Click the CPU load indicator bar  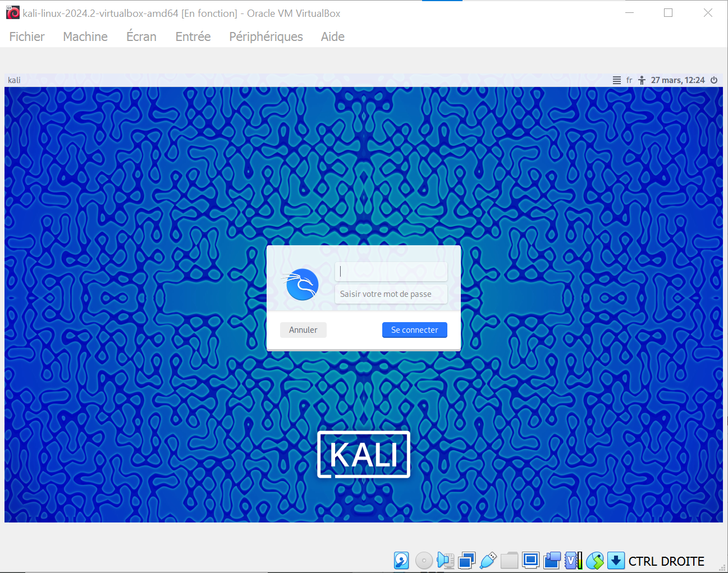point(580,560)
